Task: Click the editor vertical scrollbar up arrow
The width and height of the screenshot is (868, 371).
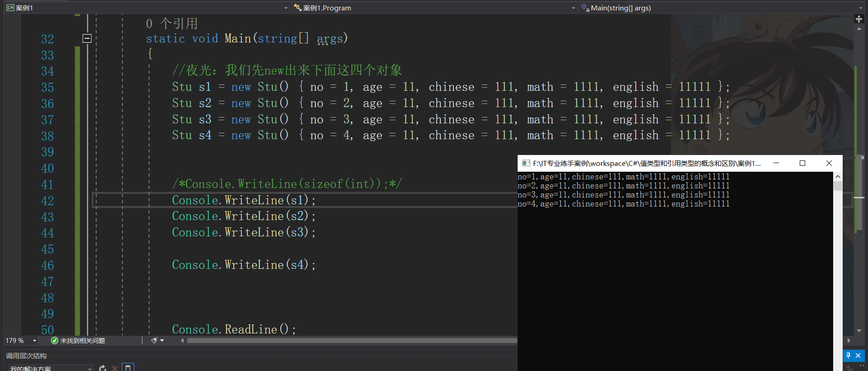Action: (859, 28)
